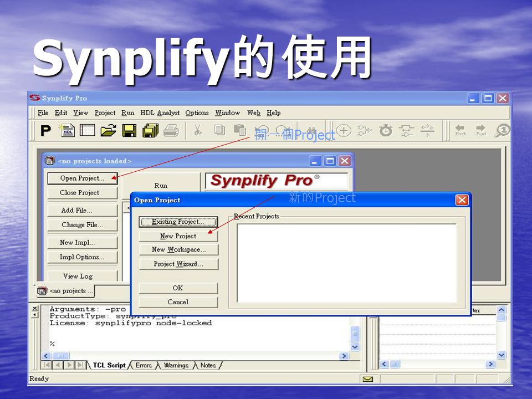Click the TCL pane horizontal scroll right arrow
Screen dimensions: 532x399
[344, 356]
